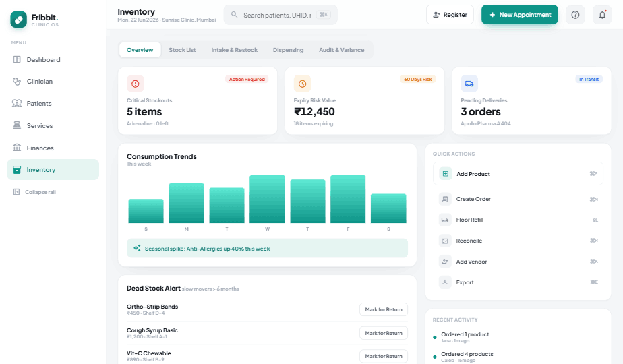Select Inventory in the sidebar
The height and width of the screenshot is (364, 623).
tap(53, 170)
